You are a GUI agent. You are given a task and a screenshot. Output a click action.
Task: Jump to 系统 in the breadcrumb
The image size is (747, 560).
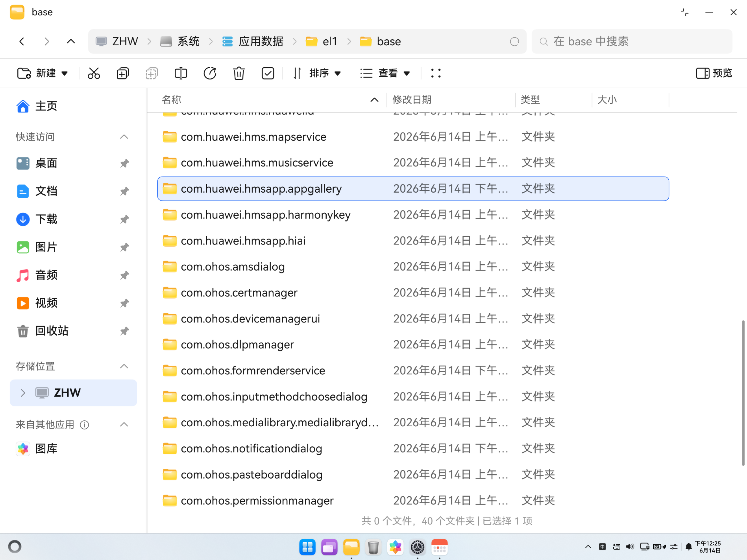[x=180, y=41]
